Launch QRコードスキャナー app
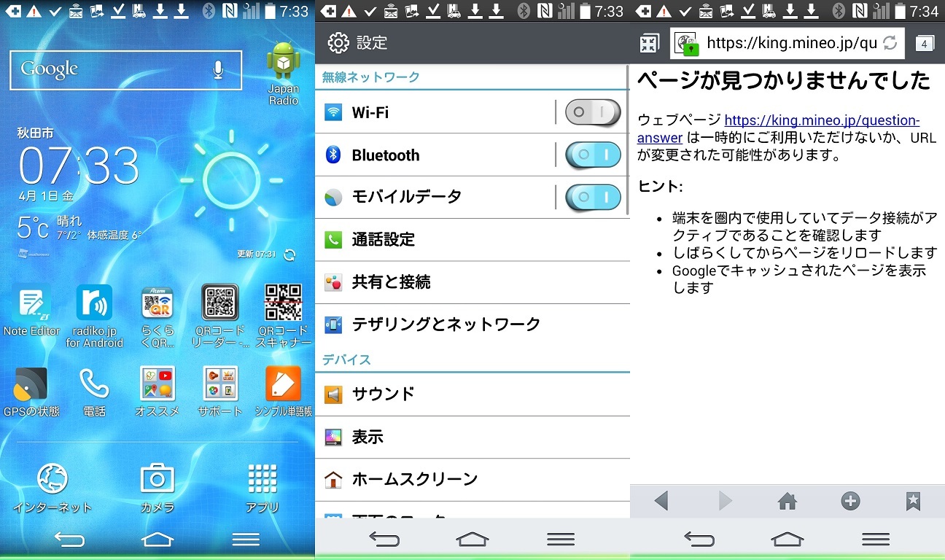The image size is (945, 560). [284, 316]
